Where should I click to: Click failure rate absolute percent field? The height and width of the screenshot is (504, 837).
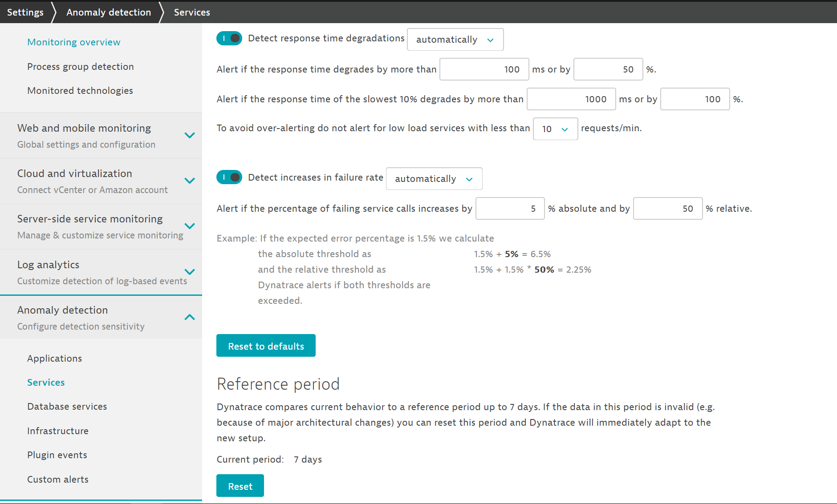(510, 209)
